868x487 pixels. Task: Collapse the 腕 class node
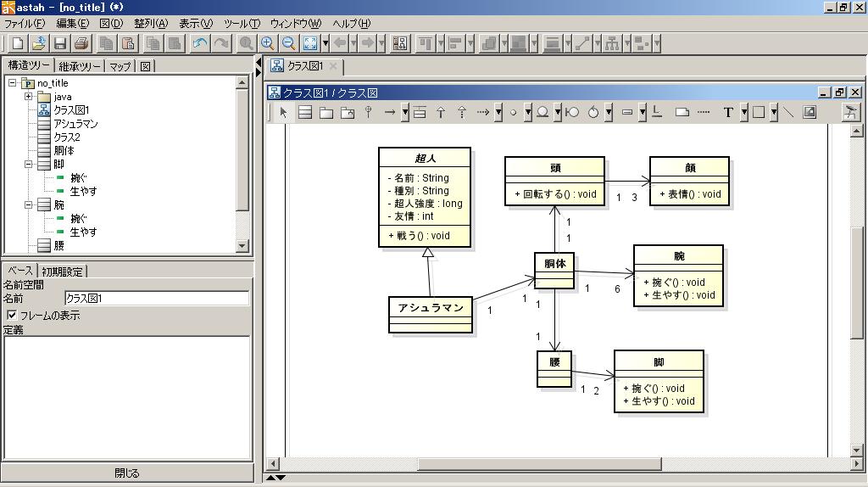coord(28,205)
